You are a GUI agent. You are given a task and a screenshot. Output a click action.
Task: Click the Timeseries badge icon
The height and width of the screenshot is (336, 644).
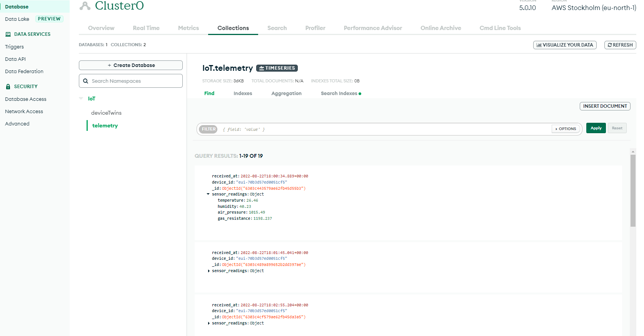click(x=262, y=68)
